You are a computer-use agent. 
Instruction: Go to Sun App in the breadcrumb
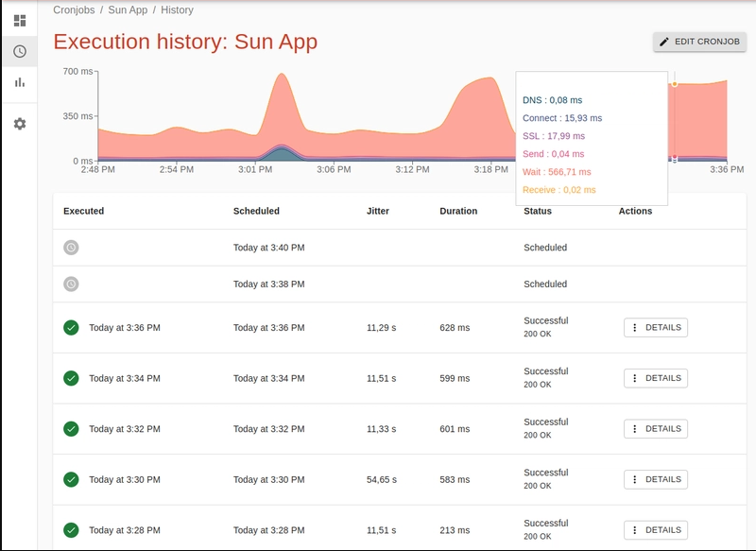click(128, 10)
